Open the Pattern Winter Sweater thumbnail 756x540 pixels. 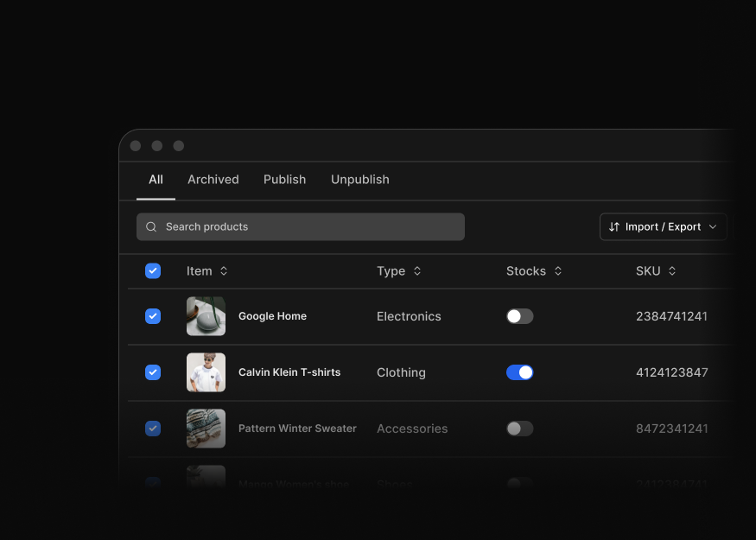(x=206, y=429)
